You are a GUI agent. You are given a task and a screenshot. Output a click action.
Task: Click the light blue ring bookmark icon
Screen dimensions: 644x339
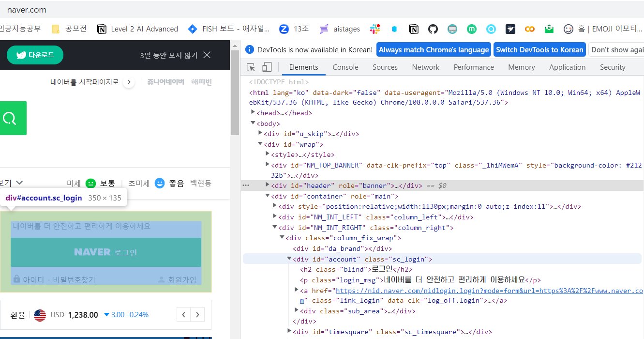(491, 29)
